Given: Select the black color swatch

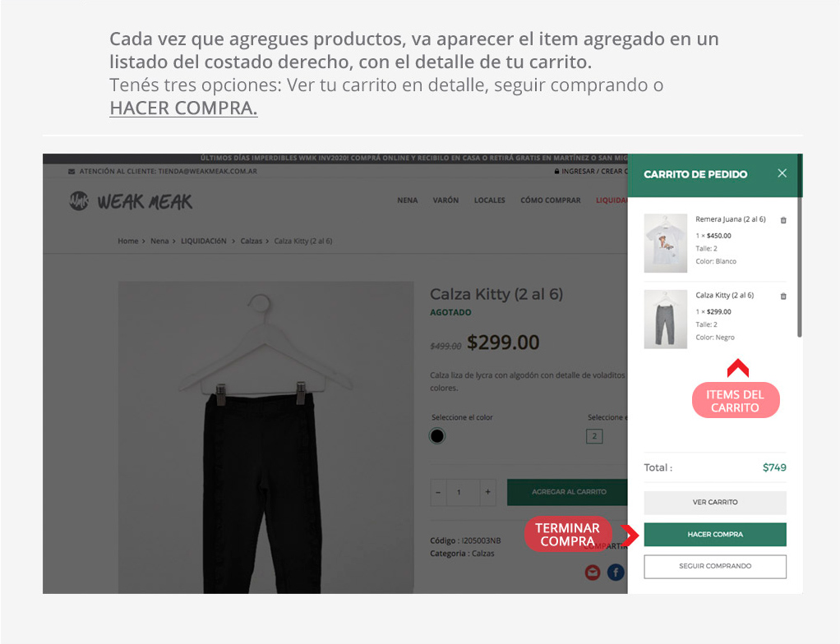Looking at the screenshot, I should [437, 435].
